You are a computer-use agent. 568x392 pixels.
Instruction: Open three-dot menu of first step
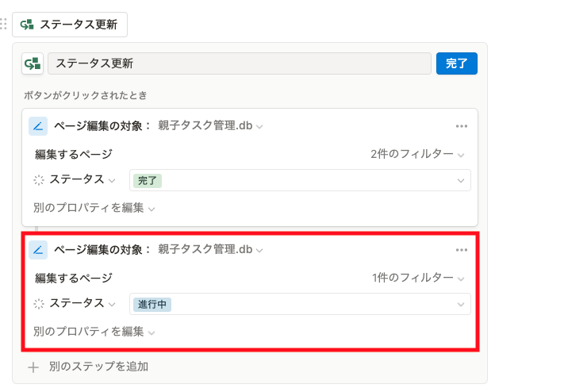tap(461, 126)
